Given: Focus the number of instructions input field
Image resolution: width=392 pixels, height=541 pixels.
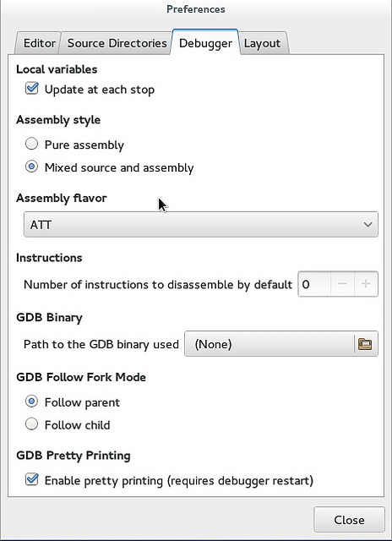Looking at the screenshot, I should pos(314,284).
